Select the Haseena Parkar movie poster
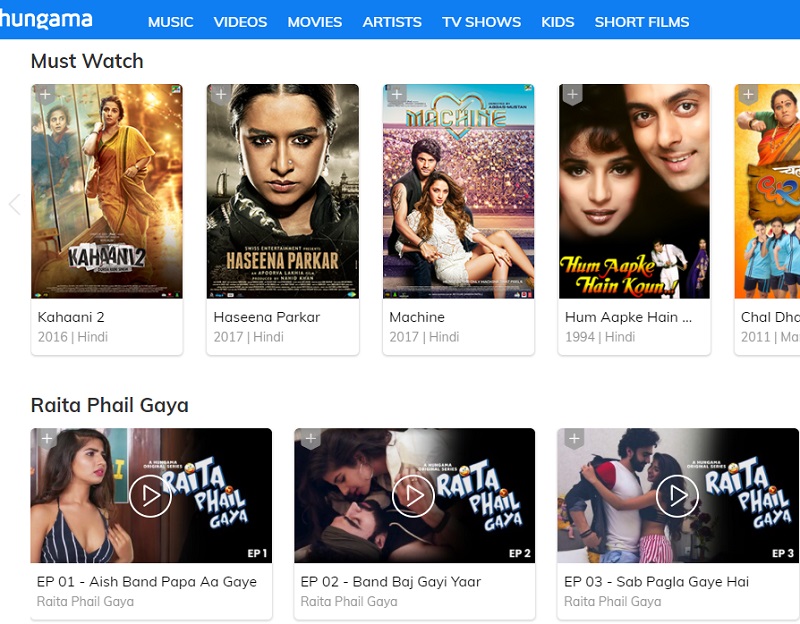This screenshot has width=800, height=624. pos(283,191)
